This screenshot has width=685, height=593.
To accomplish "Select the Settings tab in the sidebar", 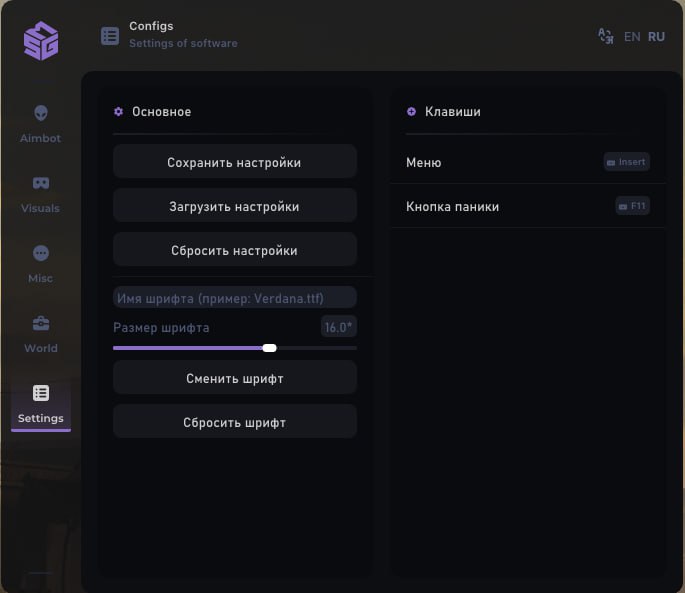I will 41,404.
